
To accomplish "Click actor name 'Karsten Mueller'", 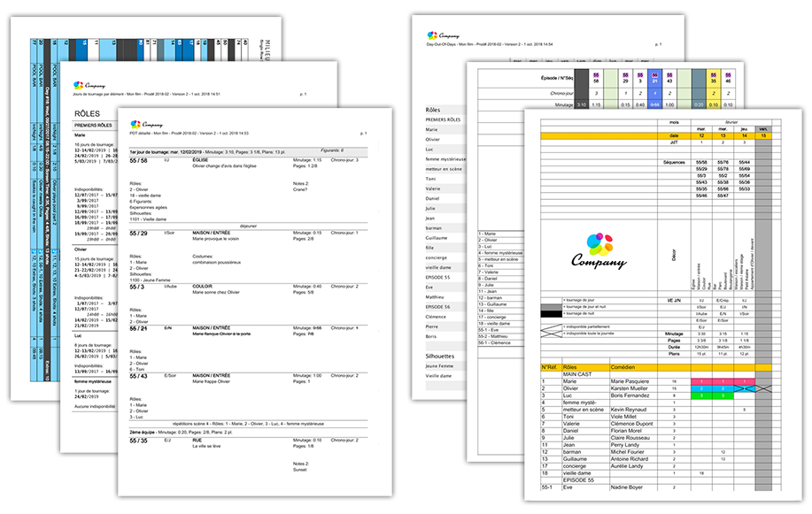I will 630,388.
